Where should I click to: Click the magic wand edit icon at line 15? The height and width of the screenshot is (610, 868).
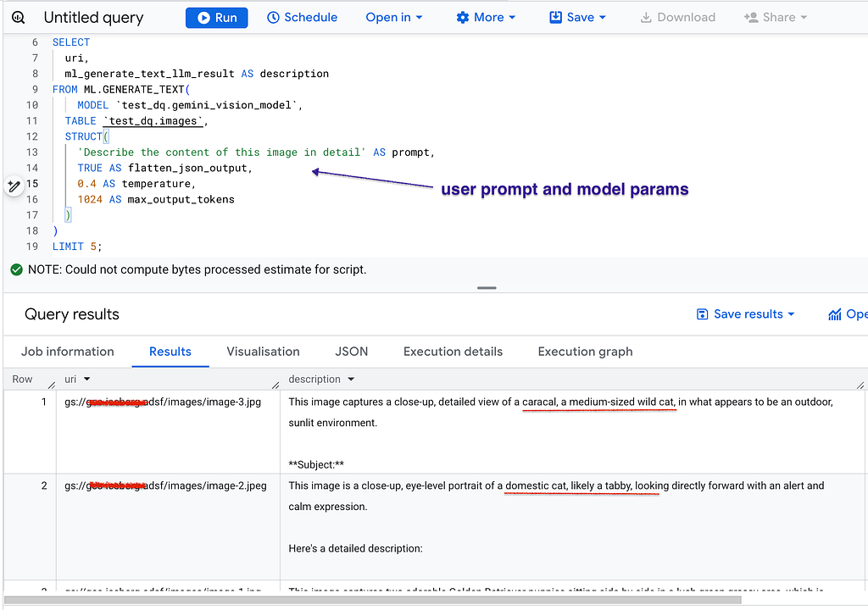click(x=14, y=186)
